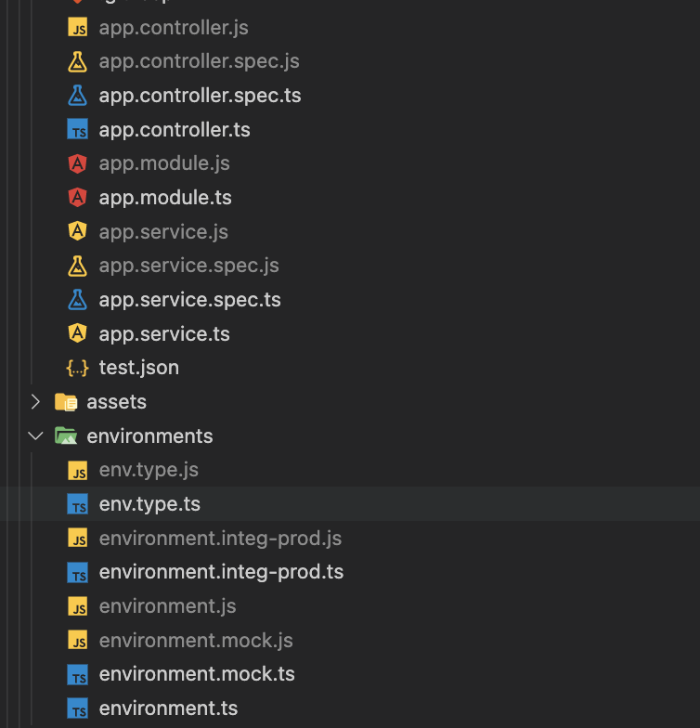Open app.service.spec.js file

click(189, 266)
